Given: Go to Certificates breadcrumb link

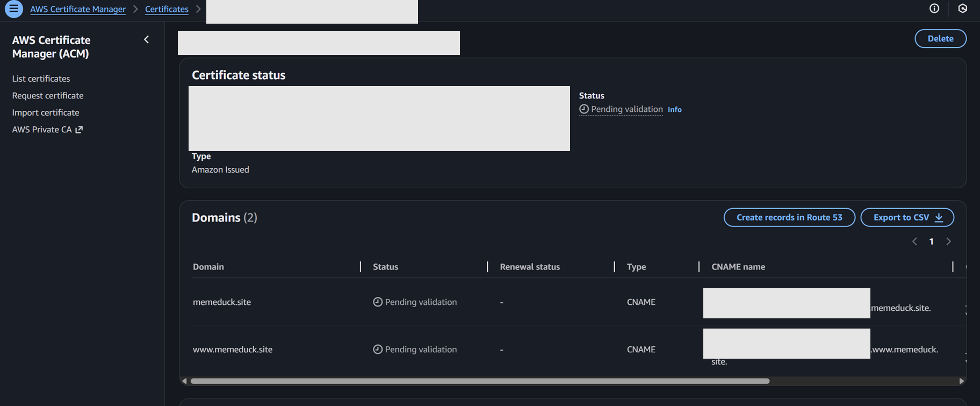Looking at the screenshot, I should [167, 9].
